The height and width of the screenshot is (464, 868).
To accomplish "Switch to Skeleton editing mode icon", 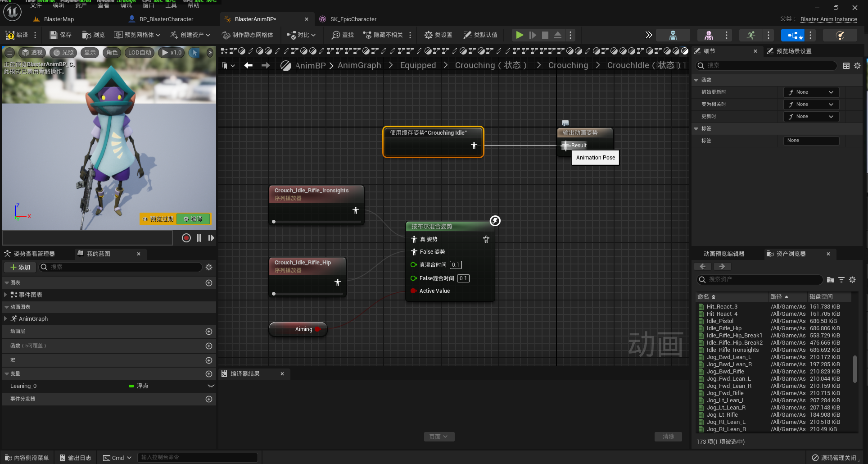I will click(x=673, y=35).
